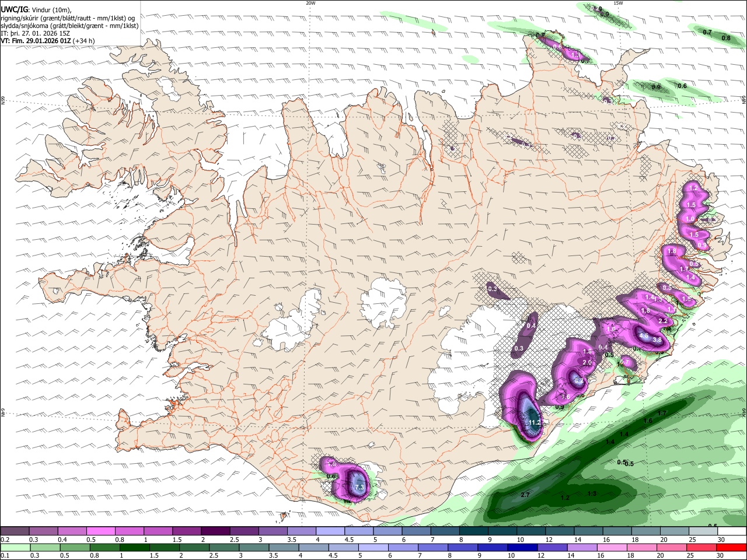Click the white swatch labeled 30 in the purple-teal legend
The height and width of the screenshot is (560, 747).
[732, 531]
